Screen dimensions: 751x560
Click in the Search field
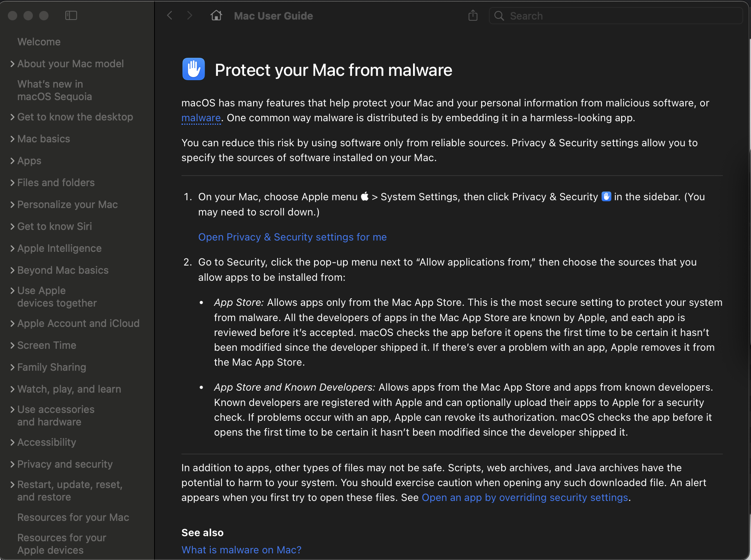[x=616, y=16]
